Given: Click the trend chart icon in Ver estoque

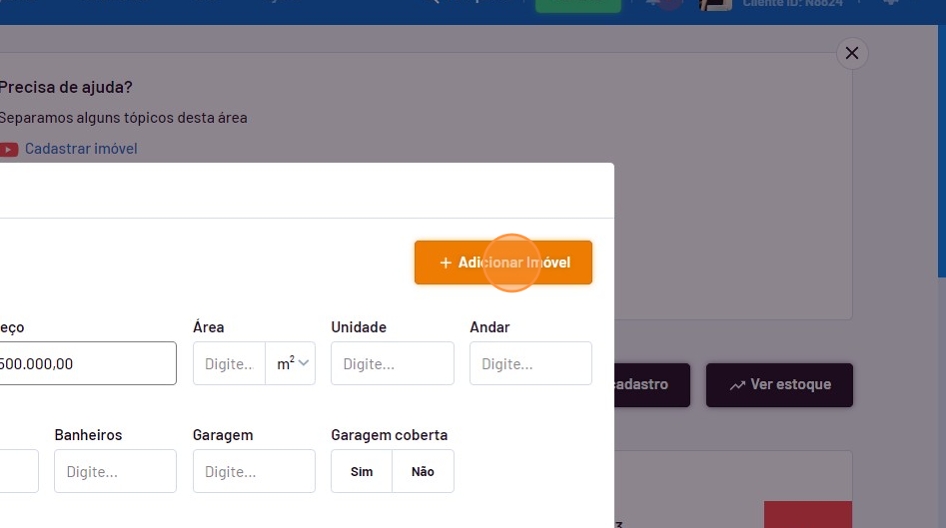Looking at the screenshot, I should point(737,385).
